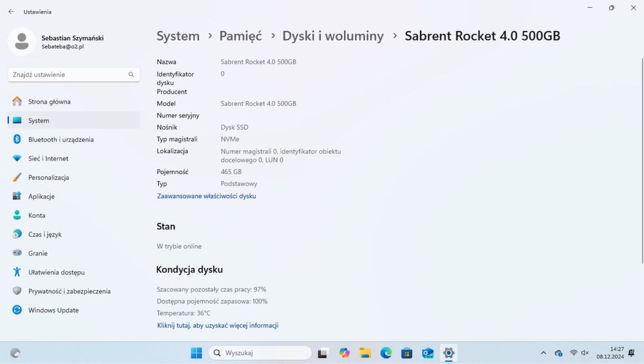The image size is (644, 364).
Task: Launch Microsoft Edge from the taskbar
Action: pos(386,352)
